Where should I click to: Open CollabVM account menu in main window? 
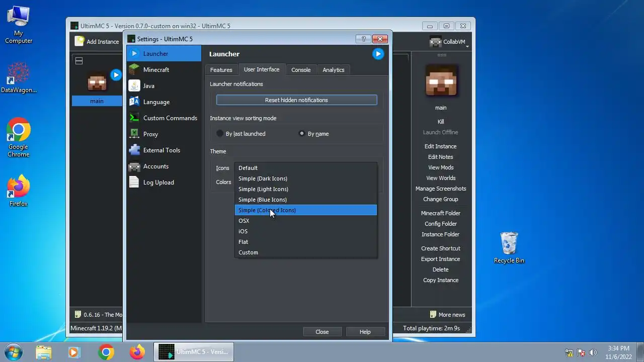pyautogui.click(x=449, y=42)
